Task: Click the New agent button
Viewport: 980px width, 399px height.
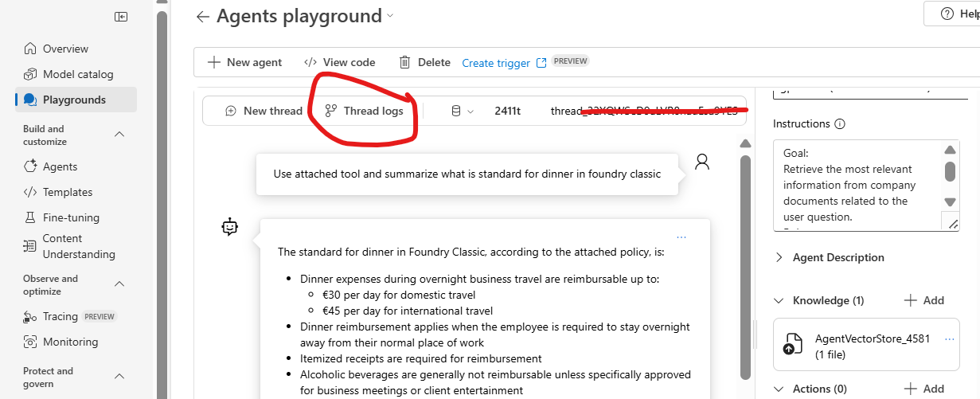Action: tap(244, 62)
